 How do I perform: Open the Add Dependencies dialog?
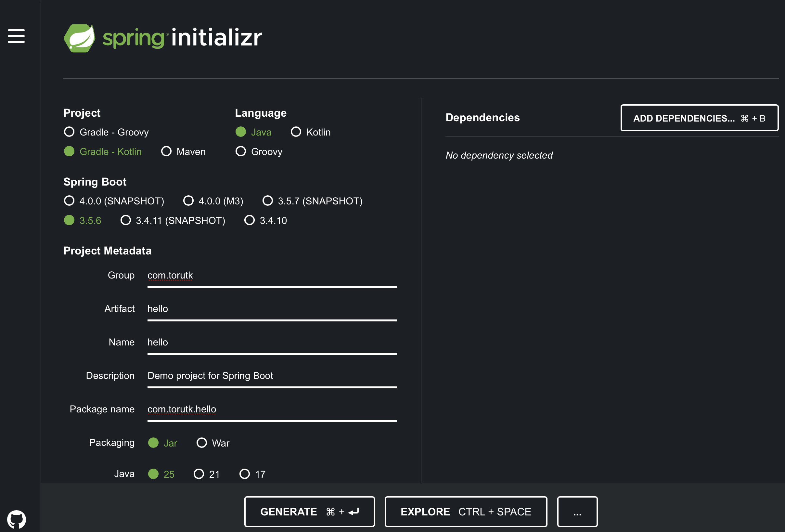(x=699, y=118)
